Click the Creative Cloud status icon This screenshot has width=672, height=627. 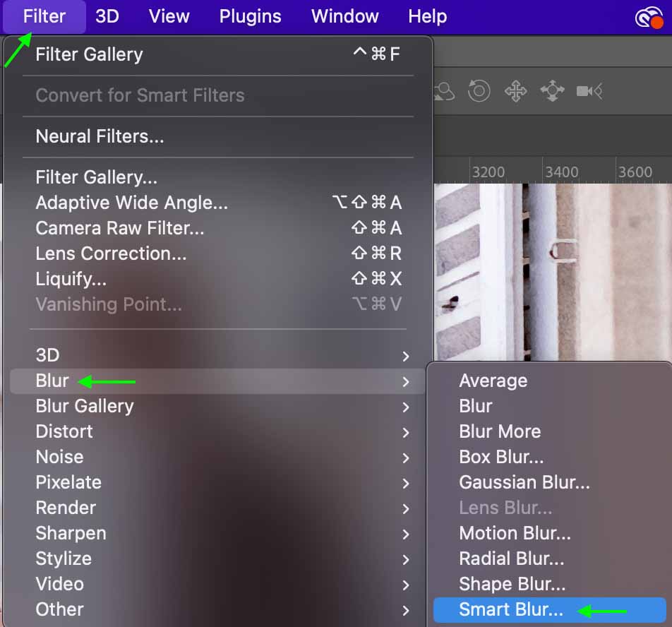tap(649, 18)
